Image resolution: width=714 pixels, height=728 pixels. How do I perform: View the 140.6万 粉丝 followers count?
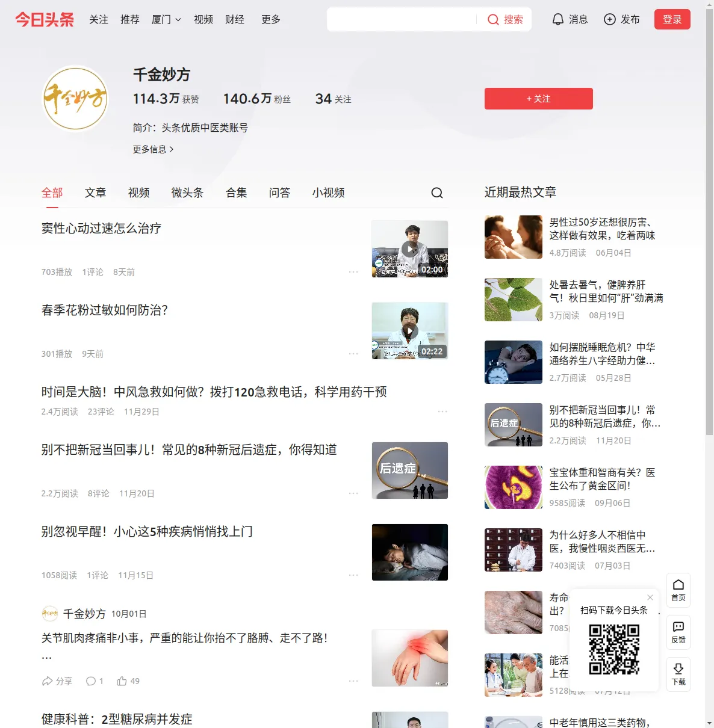(x=257, y=99)
